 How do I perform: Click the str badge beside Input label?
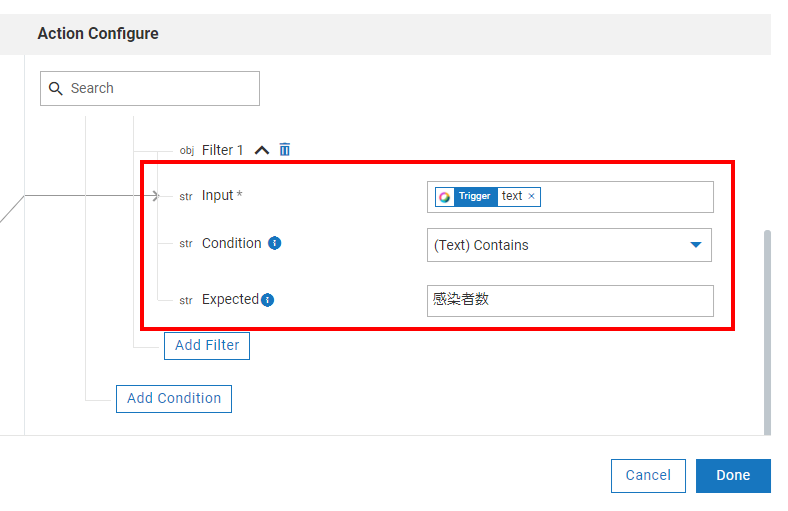click(x=186, y=197)
